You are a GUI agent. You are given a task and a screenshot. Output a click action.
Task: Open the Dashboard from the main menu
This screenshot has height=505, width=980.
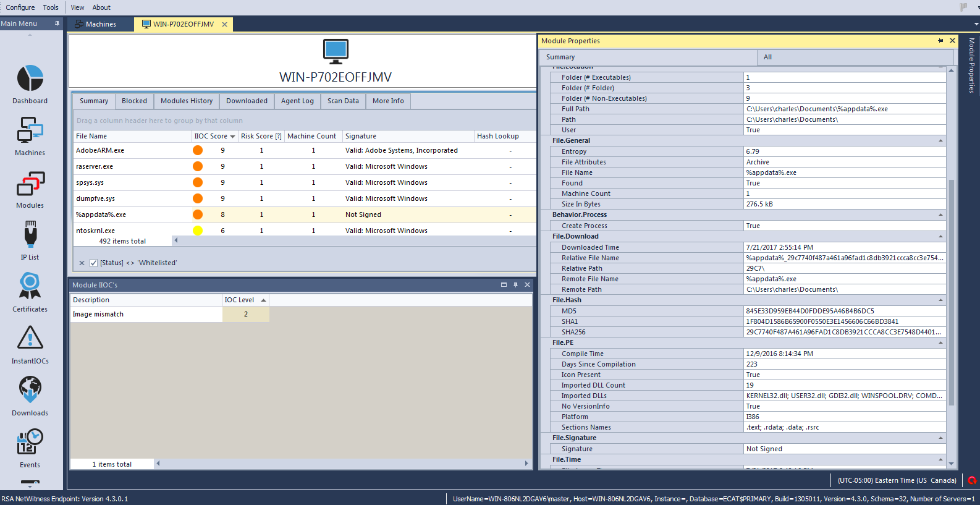pos(30,79)
